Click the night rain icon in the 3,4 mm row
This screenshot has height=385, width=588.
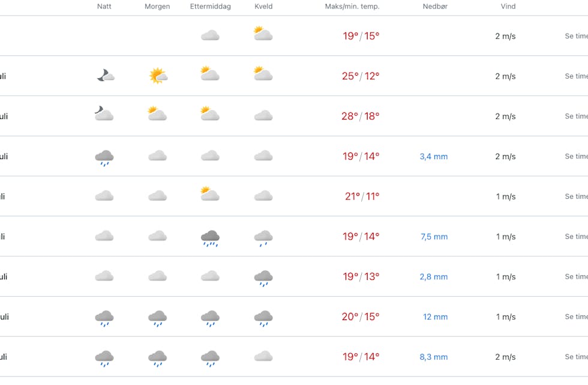[104, 158]
